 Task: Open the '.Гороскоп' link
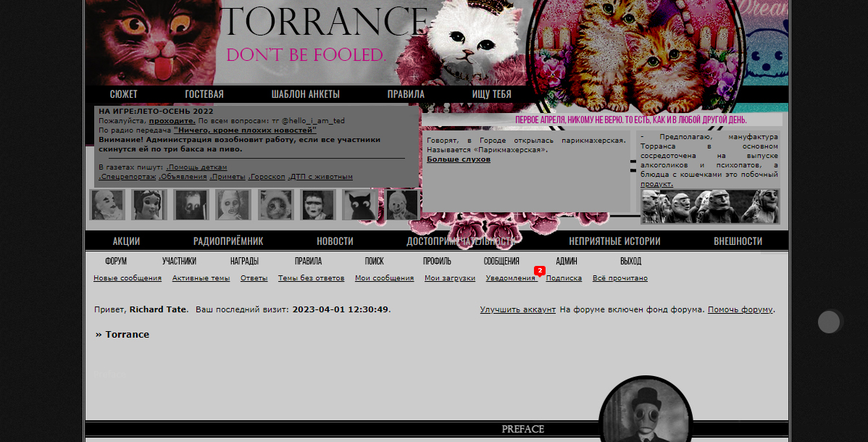(267, 177)
